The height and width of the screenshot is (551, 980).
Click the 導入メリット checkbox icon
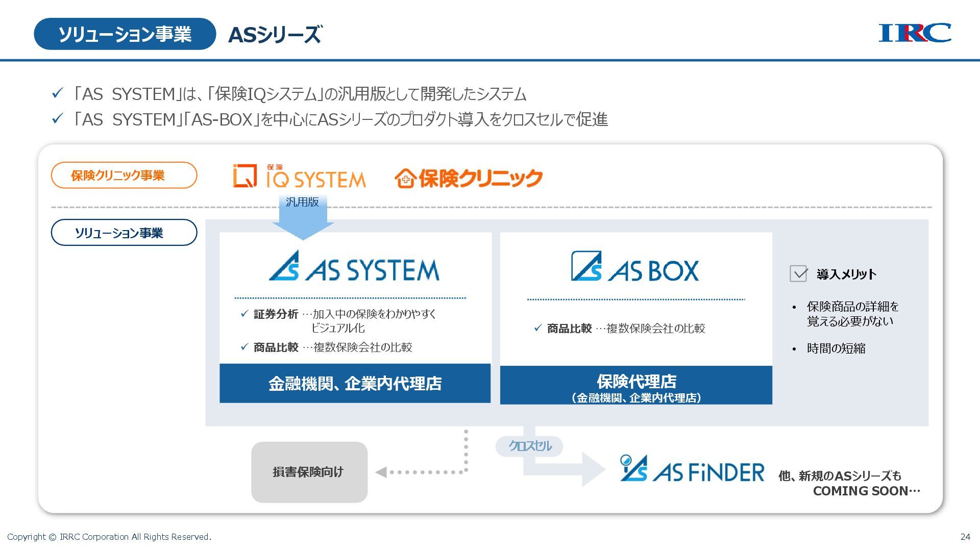click(x=798, y=274)
